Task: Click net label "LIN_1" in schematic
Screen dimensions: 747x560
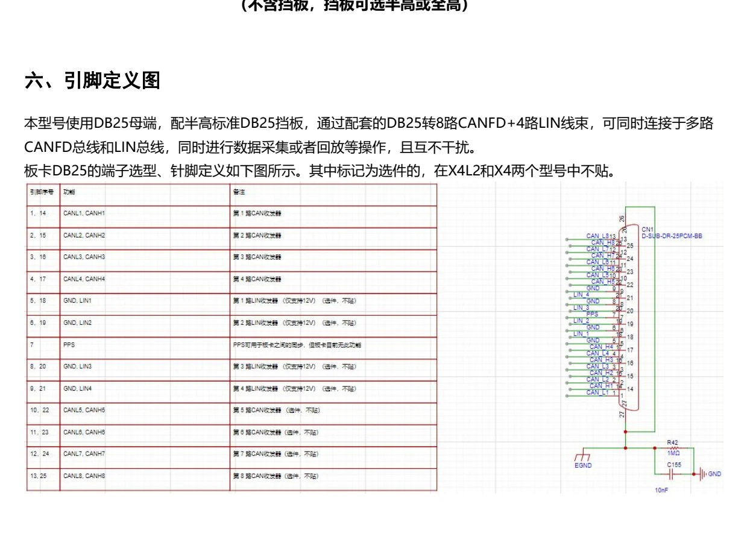Action: tap(581, 333)
